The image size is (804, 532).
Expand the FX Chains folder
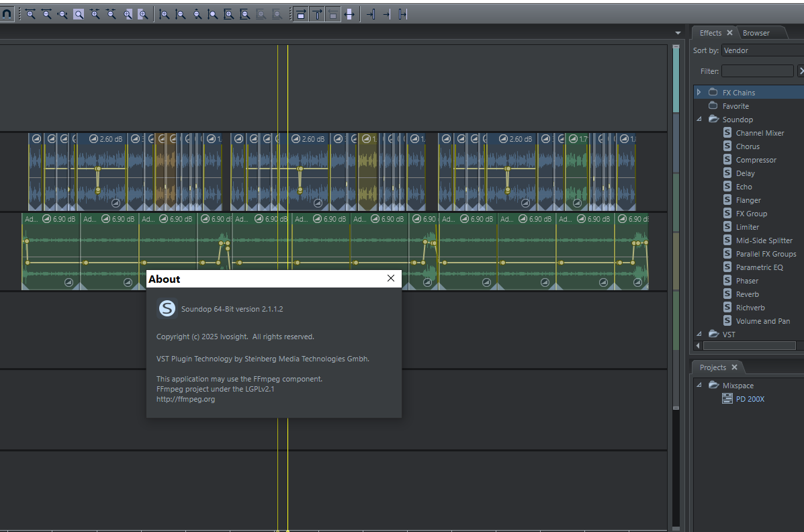[x=699, y=92]
